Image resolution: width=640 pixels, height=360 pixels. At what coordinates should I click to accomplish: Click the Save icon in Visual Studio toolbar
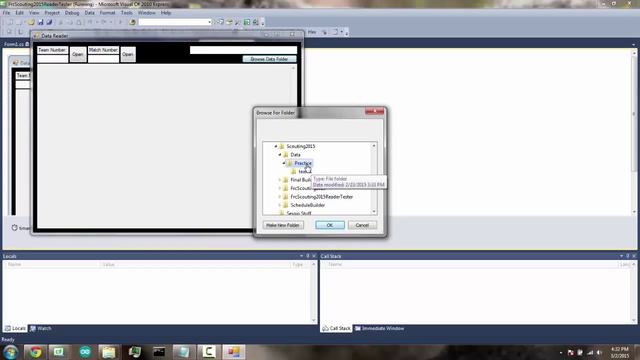pyautogui.click(x=40, y=22)
